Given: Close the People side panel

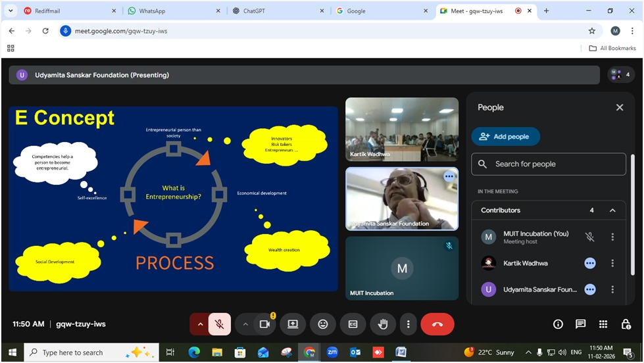Looking at the screenshot, I should [619, 107].
